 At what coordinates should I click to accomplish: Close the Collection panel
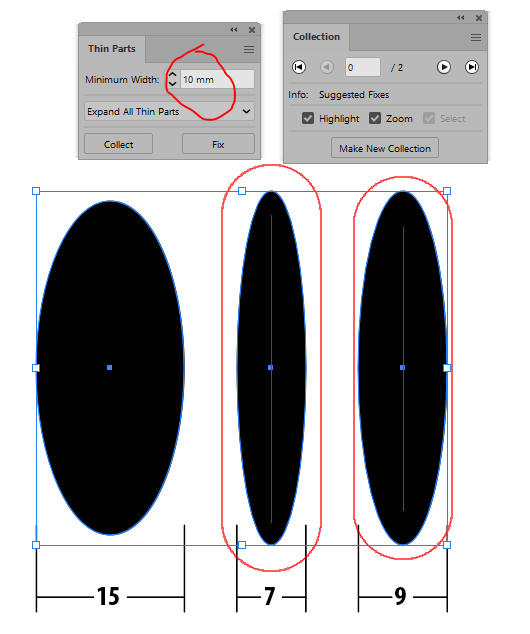pos(479,18)
